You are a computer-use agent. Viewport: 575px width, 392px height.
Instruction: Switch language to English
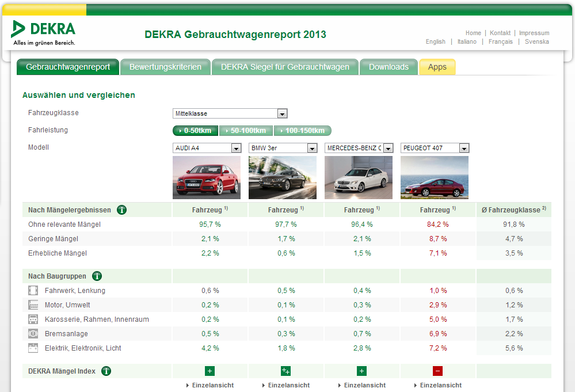(435, 42)
